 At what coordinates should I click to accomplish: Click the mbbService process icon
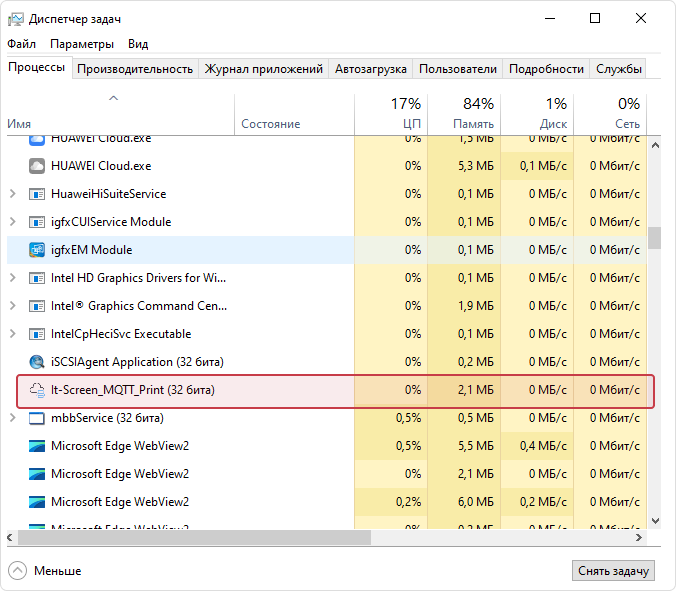pos(37,418)
